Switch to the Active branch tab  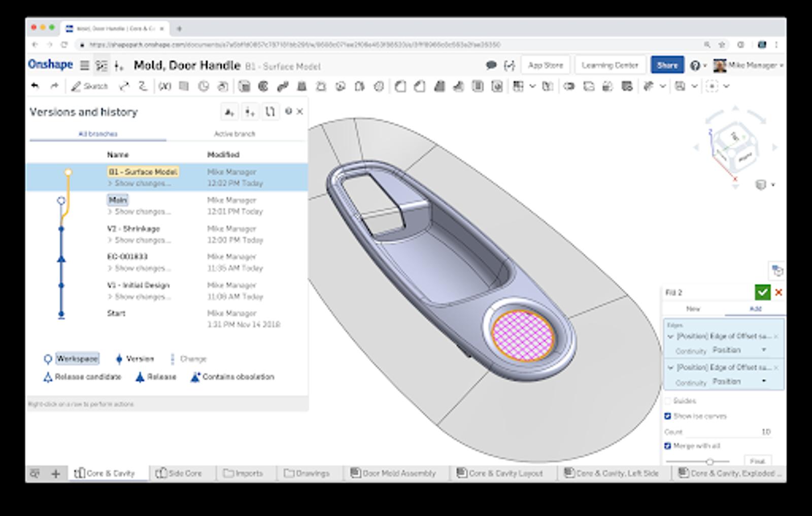pos(234,134)
